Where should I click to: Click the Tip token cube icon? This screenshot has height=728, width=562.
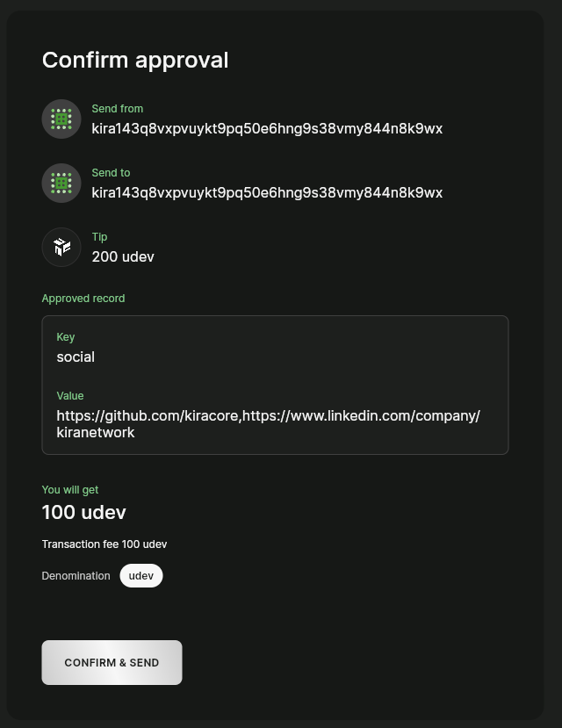[61, 247]
